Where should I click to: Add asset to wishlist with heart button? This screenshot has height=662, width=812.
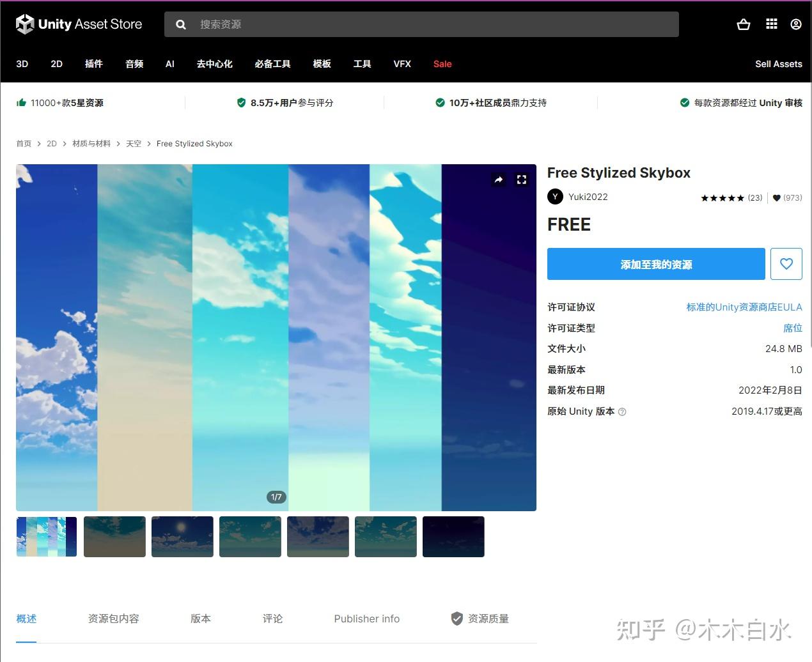pos(786,263)
